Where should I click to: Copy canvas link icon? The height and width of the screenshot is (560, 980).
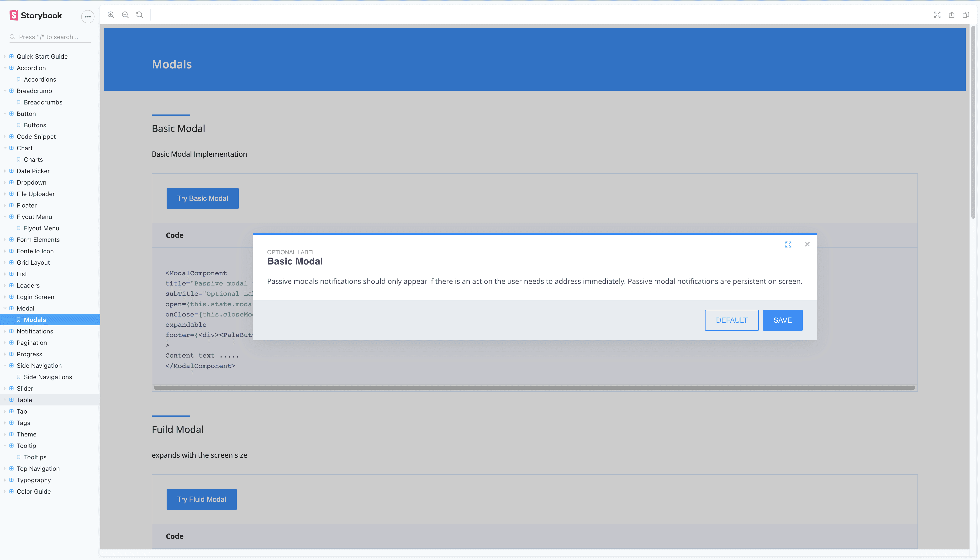(966, 15)
